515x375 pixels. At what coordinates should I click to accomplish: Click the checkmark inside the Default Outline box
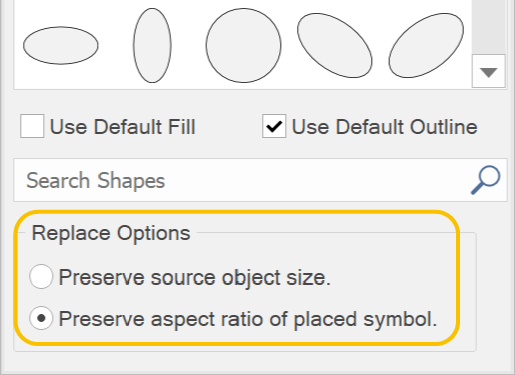point(274,126)
